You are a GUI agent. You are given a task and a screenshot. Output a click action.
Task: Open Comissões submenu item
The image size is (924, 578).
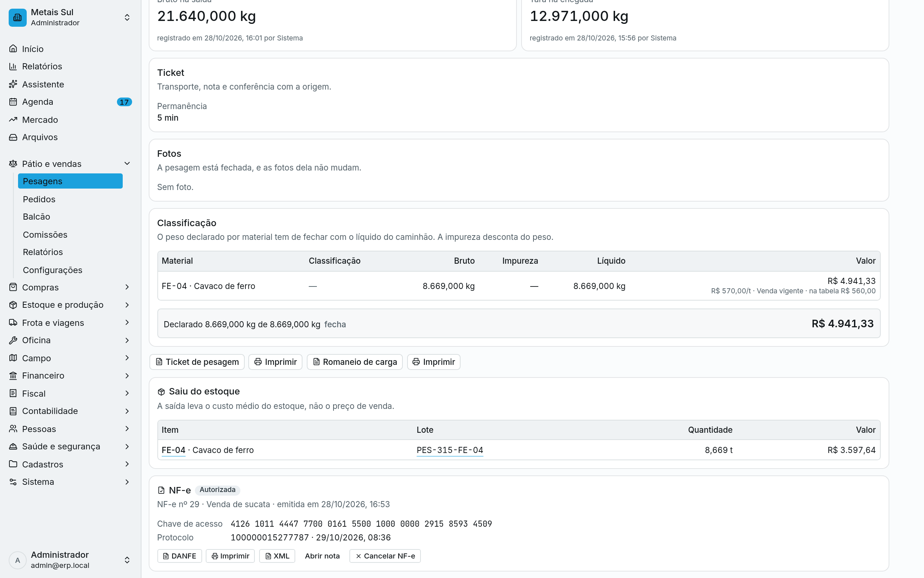[70, 234]
